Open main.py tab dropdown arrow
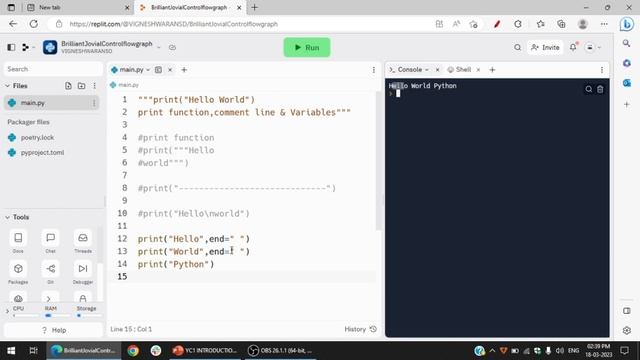Viewport: 640px width, 360px height. [x=148, y=70]
